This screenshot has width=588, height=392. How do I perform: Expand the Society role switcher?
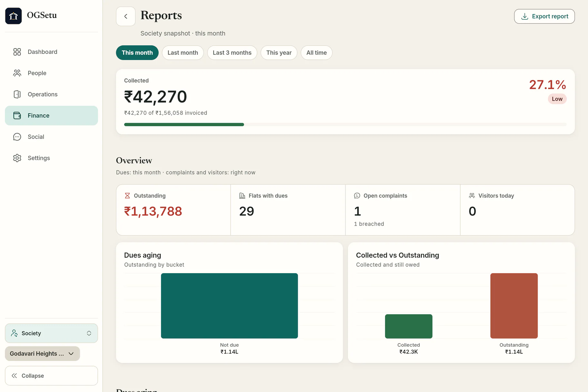(51, 333)
